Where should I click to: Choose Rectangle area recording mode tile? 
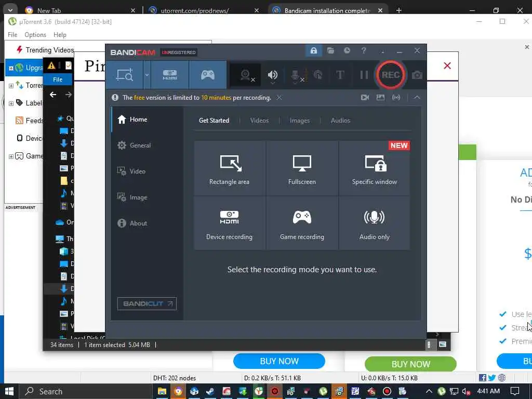pyautogui.click(x=229, y=168)
